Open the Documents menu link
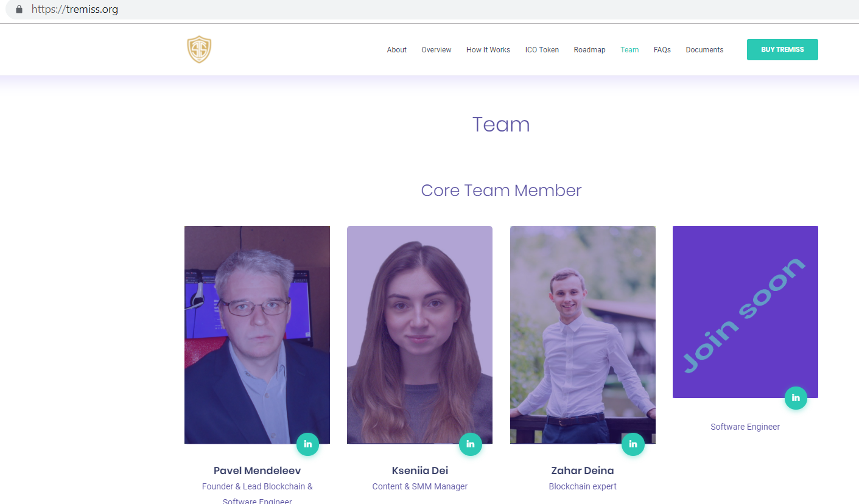The width and height of the screenshot is (859, 504). (704, 50)
